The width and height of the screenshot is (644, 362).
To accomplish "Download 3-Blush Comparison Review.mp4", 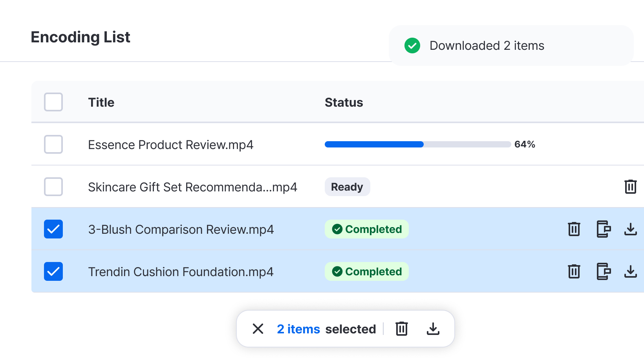I will tap(630, 229).
